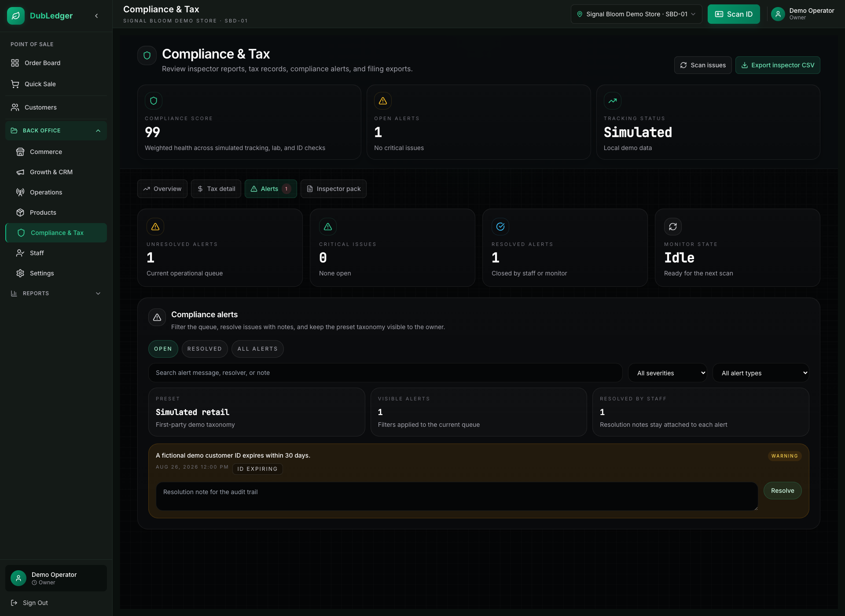Show ALL ALERTS in the queue
The height and width of the screenshot is (616, 845).
257,349
